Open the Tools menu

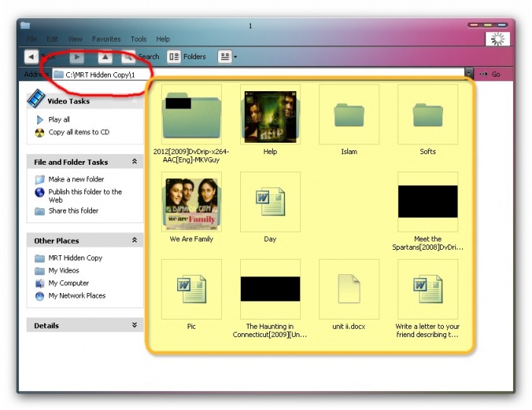tap(138, 39)
